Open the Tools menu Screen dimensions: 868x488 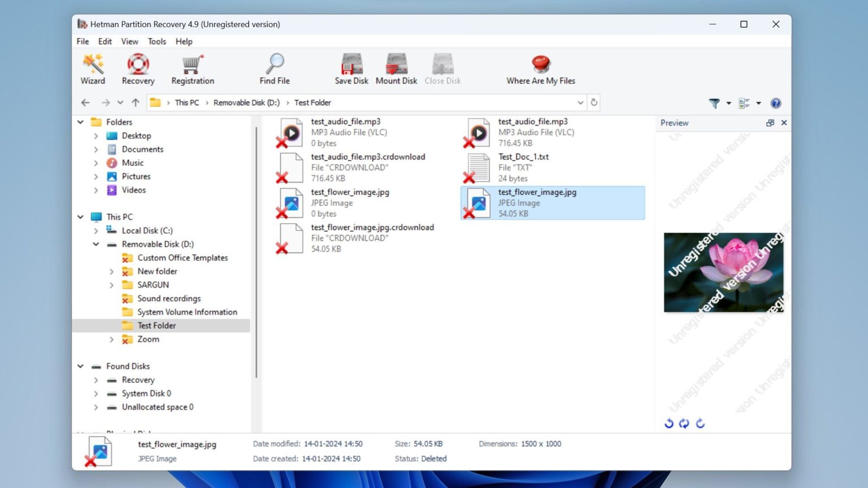point(157,41)
